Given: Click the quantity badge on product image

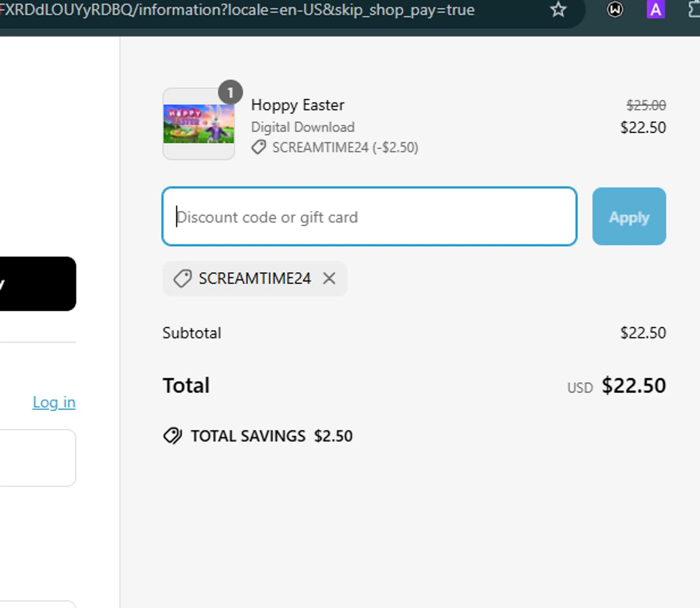Looking at the screenshot, I should click(x=231, y=92).
